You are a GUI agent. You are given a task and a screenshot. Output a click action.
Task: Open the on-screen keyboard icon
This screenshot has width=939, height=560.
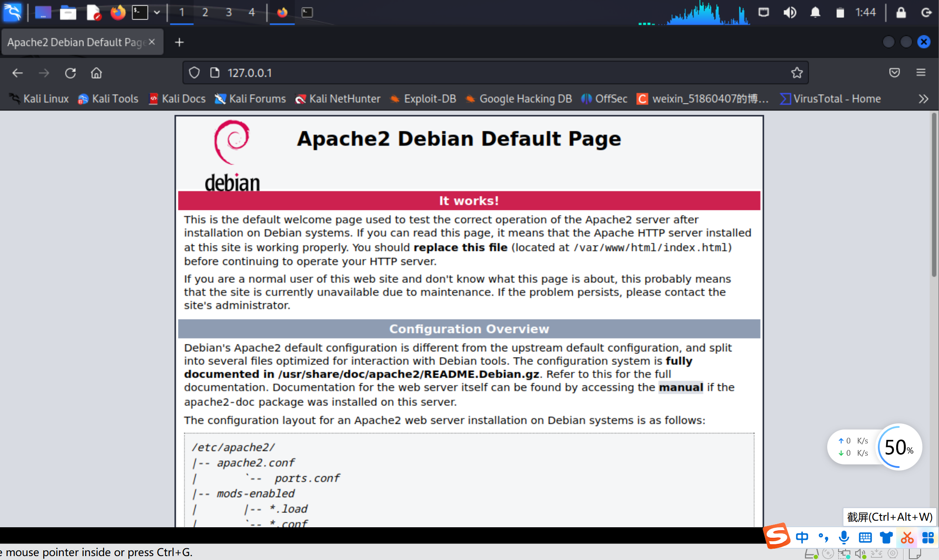click(x=865, y=537)
